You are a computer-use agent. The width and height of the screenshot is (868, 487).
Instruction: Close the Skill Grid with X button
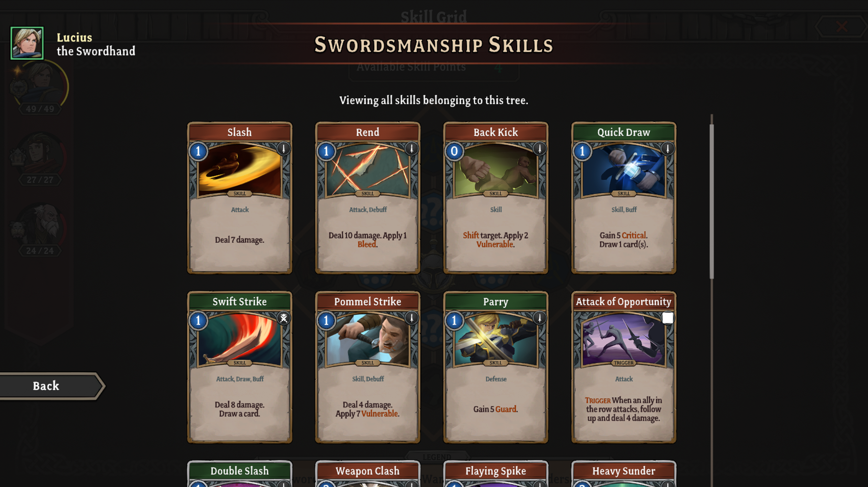(842, 26)
